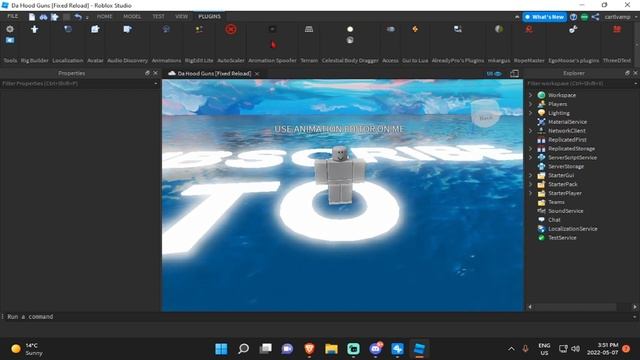Image resolution: width=640 pixels, height=360 pixels.
Task: Open the Windows Start menu
Action: (x=221, y=349)
